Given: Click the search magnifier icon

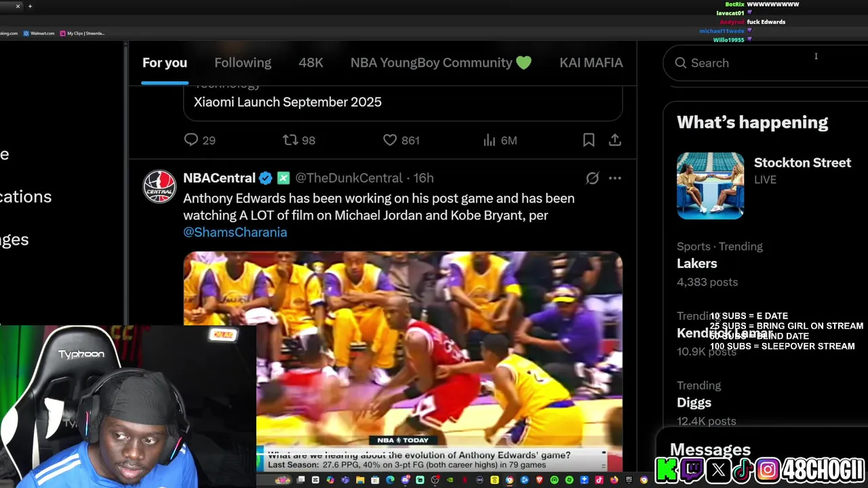Looking at the screenshot, I should [681, 63].
